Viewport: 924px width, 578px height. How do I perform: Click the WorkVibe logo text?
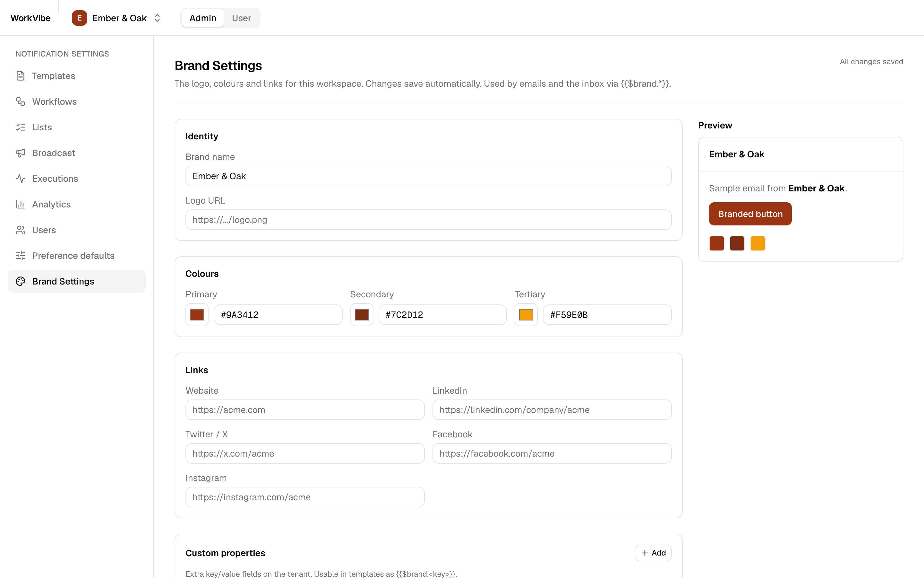pos(30,18)
